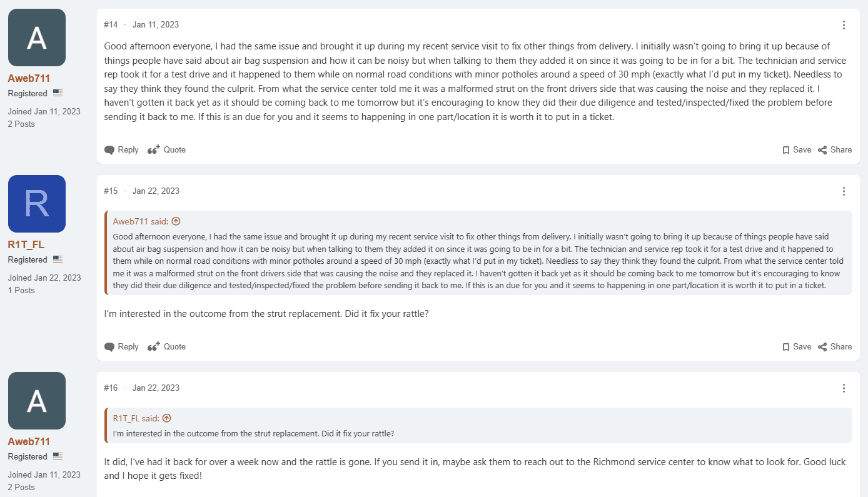Jump to the quoted Aweb711 post via the arrow icon

(176, 221)
